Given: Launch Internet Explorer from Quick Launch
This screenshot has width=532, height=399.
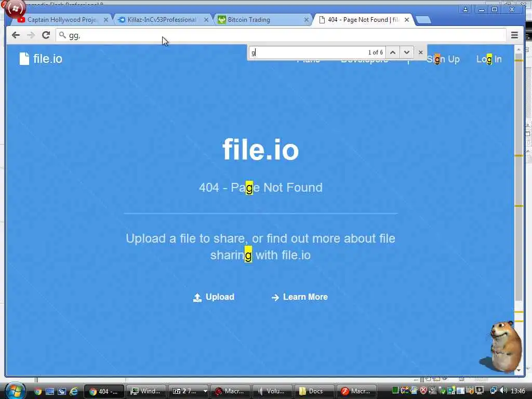Looking at the screenshot, I should point(74,391).
